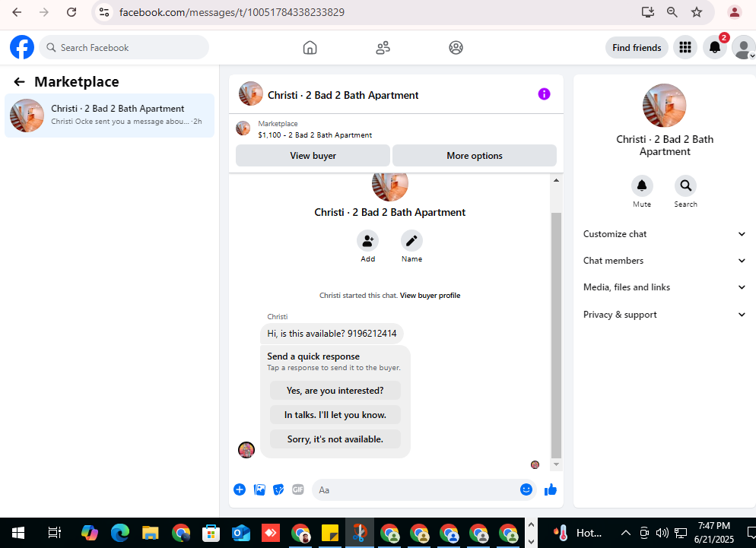Viewport: 756px width, 548px height.
Task: Open the notifications bell with badge
Action: point(715,47)
